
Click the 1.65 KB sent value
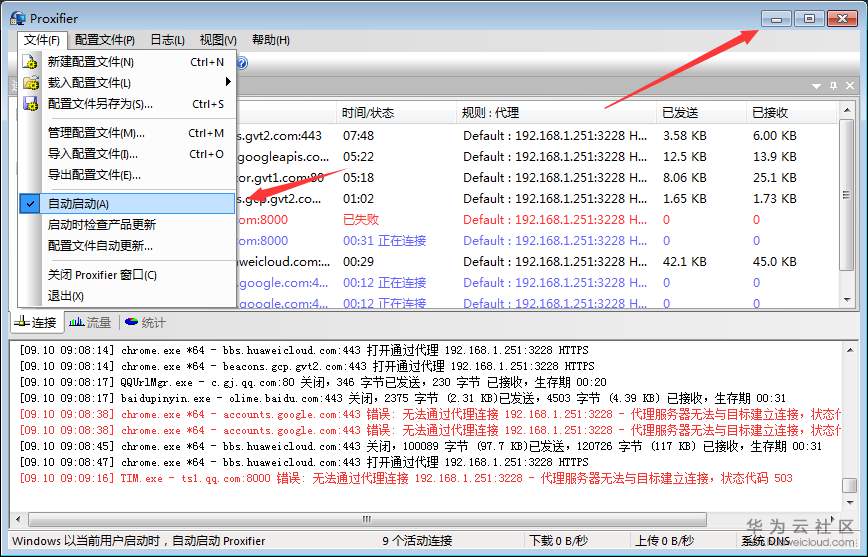[685, 199]
